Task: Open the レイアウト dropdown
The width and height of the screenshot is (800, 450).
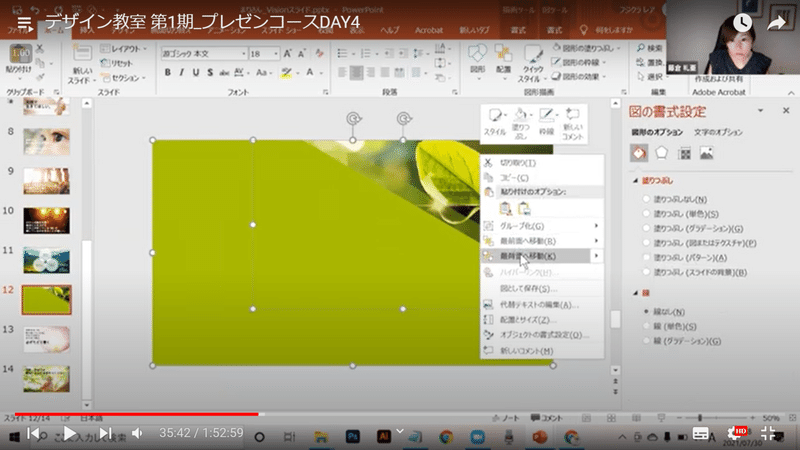Action: pos(123,49)
